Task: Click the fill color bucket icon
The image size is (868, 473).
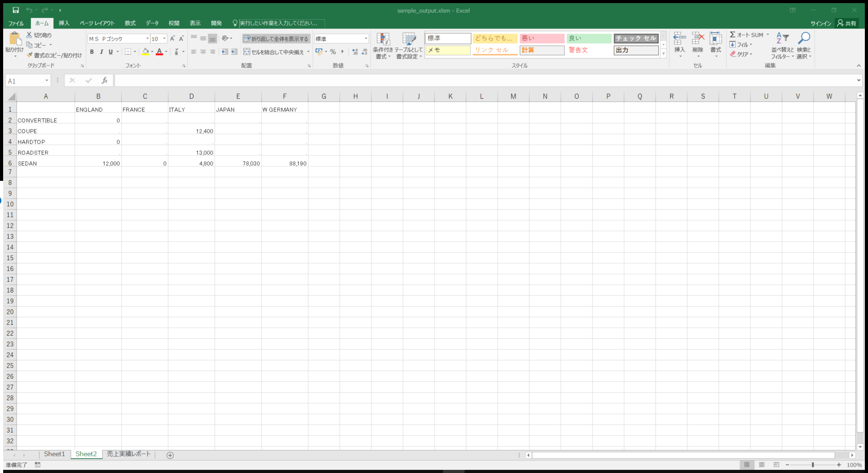Action: tap(145, 52)
